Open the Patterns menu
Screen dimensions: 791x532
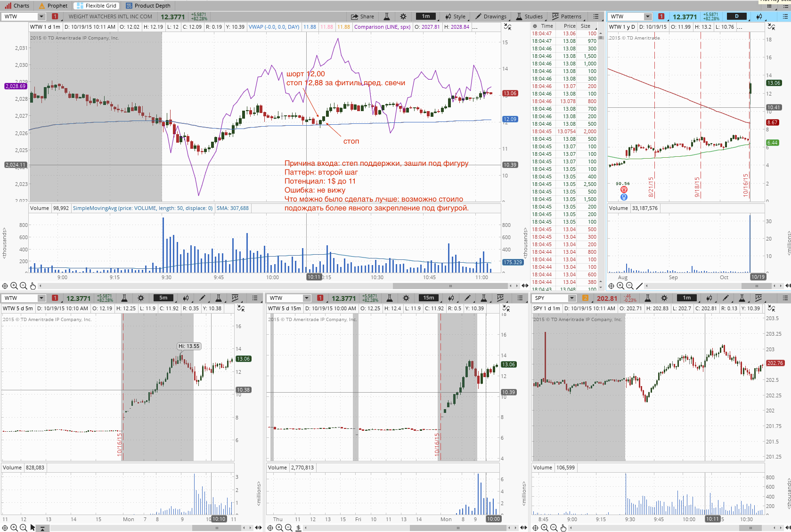point(567,16)
